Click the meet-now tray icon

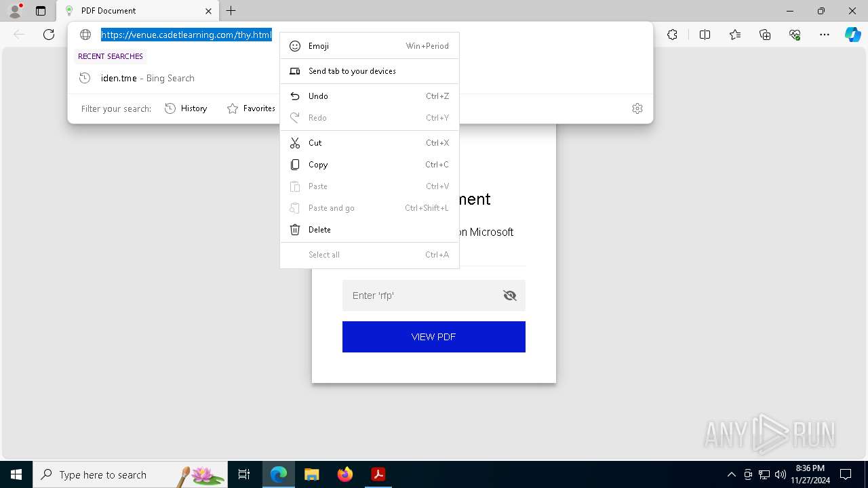748,474
